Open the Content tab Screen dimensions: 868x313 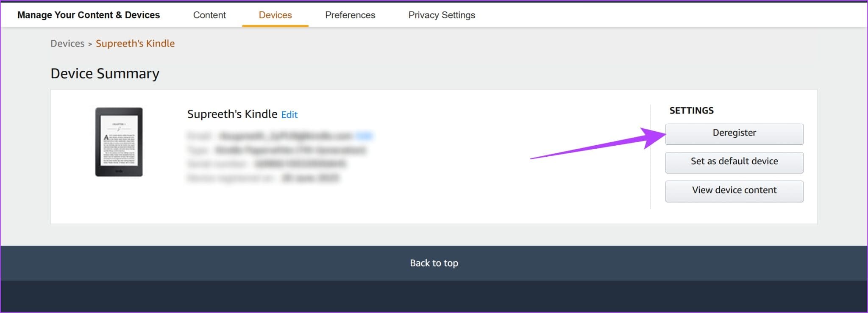pos(209,15)
